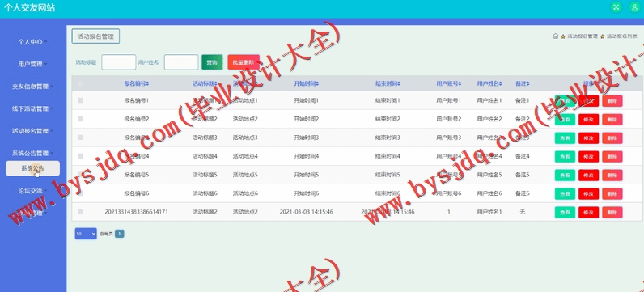
Task: Sort by 用户姓名 column header
Action: pos(489,84)
